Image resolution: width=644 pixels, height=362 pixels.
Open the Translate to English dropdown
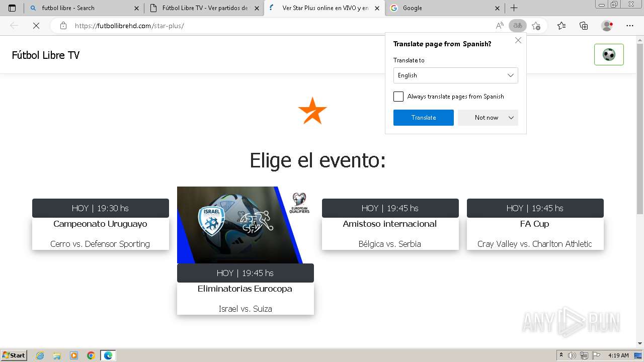456,75
